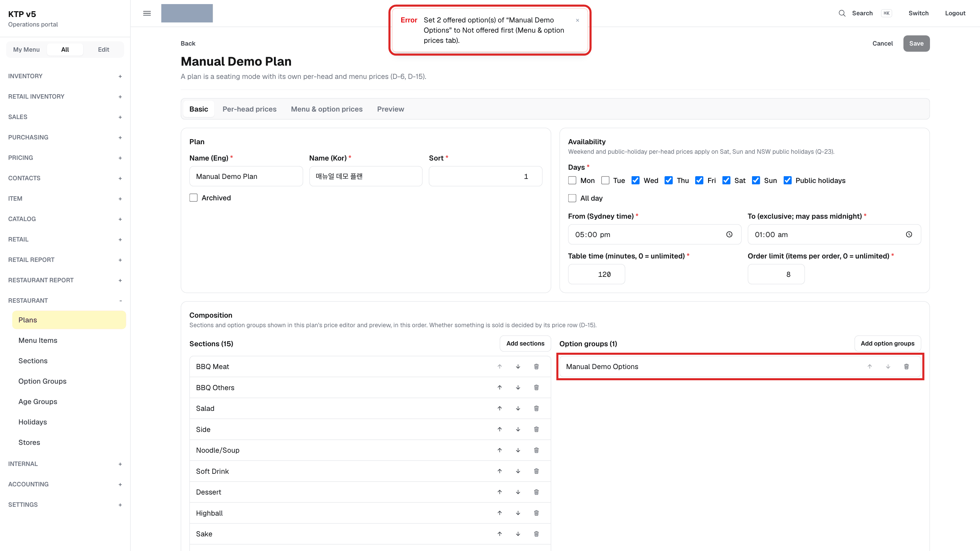Uncheck the Thu day checkbox

click(x=668, y=180)
